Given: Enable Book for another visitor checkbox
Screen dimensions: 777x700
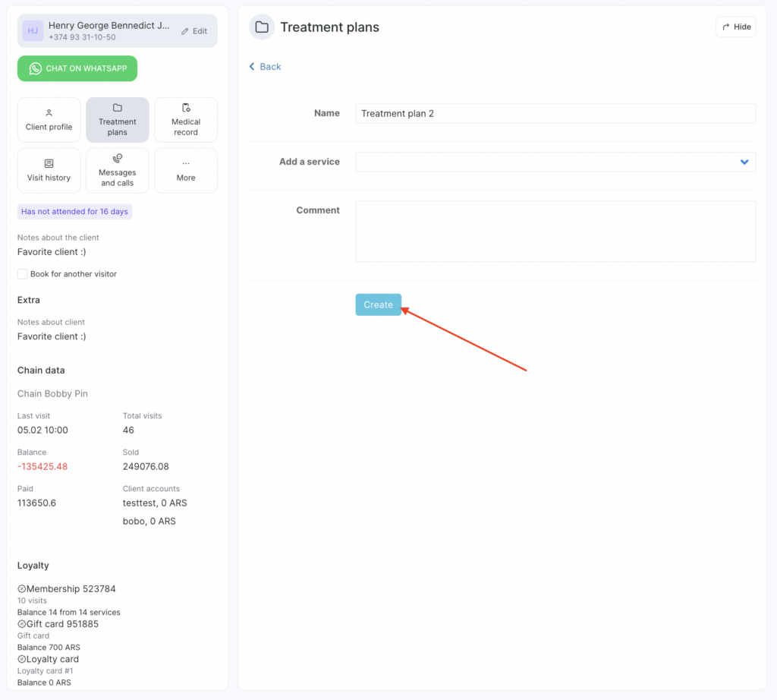Looking at the screenshot, I should [23, 274].
